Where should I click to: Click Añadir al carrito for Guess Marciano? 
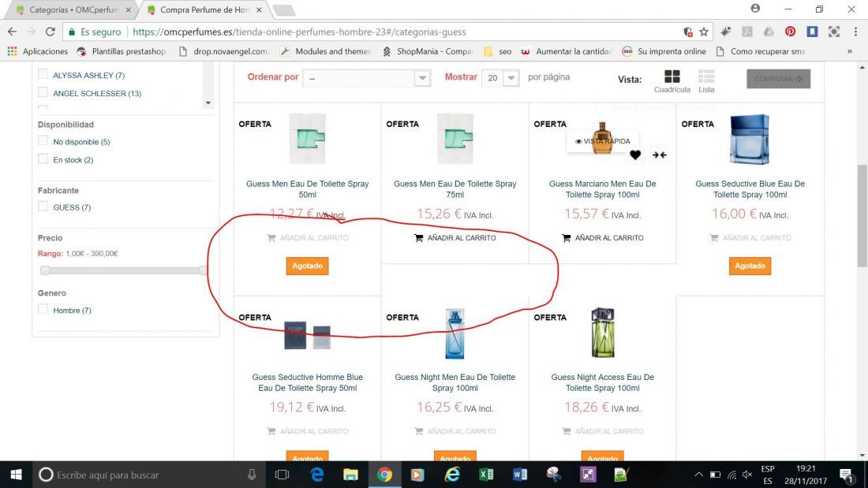[602, 238]
